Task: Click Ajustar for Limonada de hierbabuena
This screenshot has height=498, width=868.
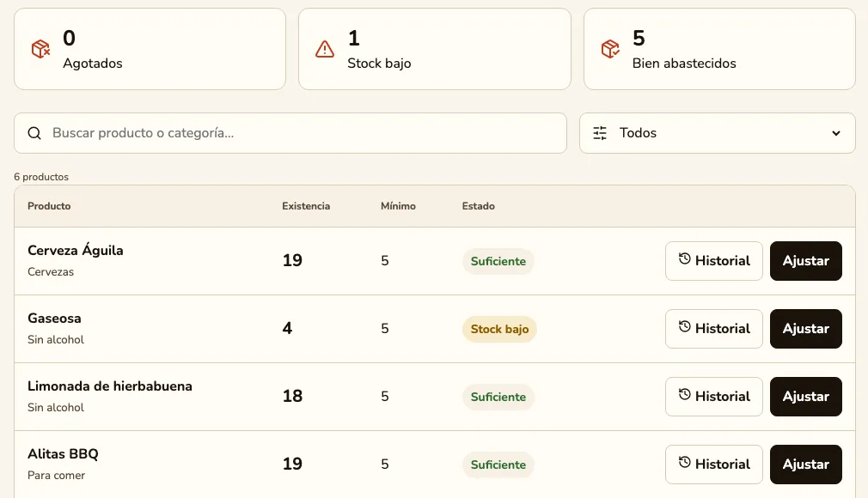Action: pos(806,397)
